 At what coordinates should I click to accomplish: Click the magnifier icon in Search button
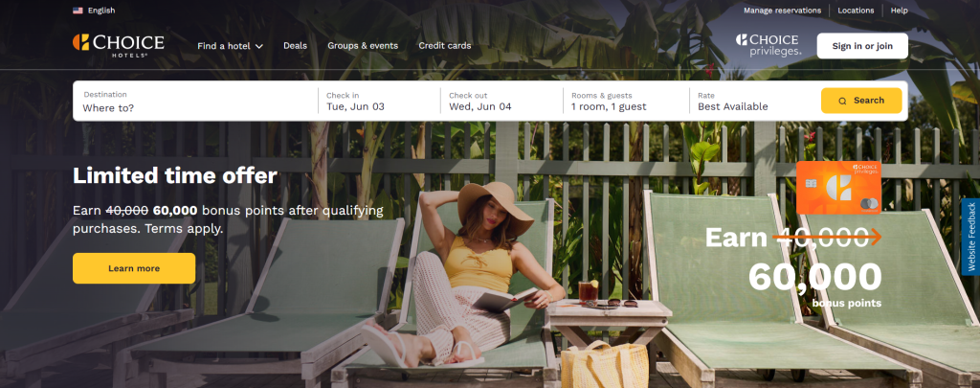point(842,101)
